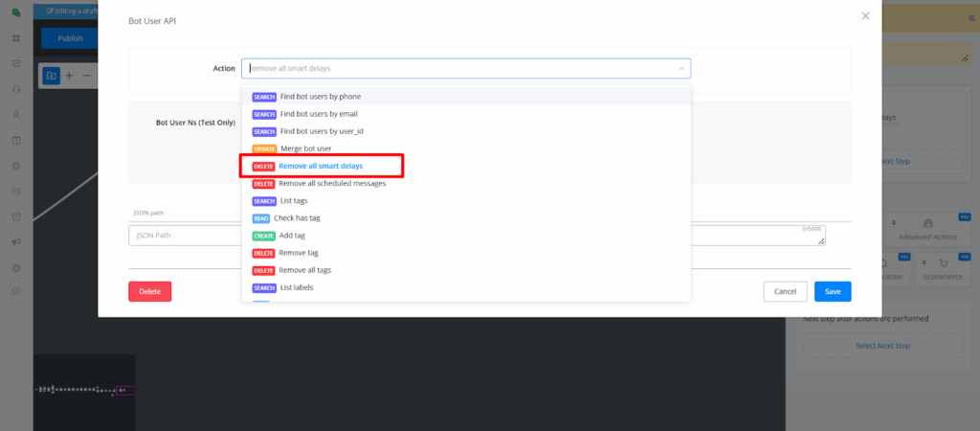Click the Publish button
The width and height of the screenshot is (980, 431).
tap(70, 38)
